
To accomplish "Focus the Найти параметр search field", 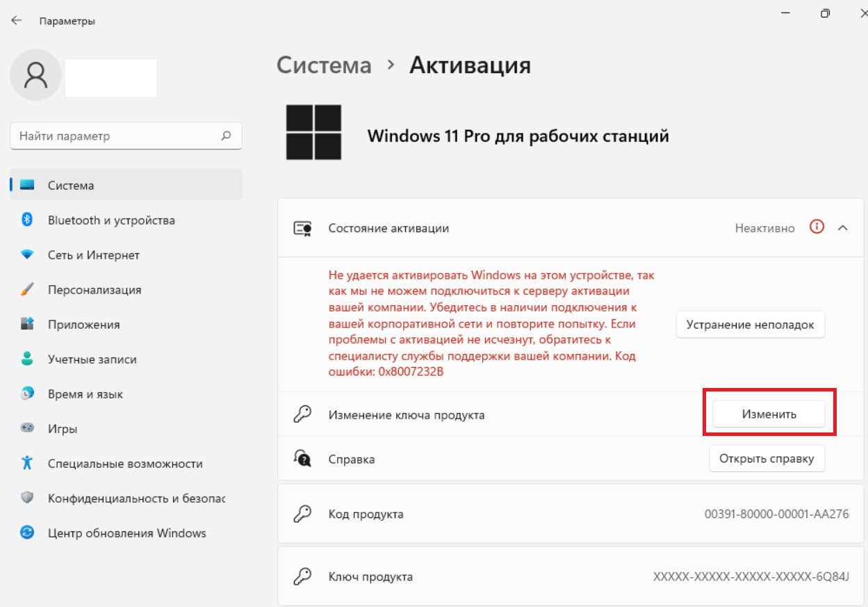I will [x=126, y=136].
